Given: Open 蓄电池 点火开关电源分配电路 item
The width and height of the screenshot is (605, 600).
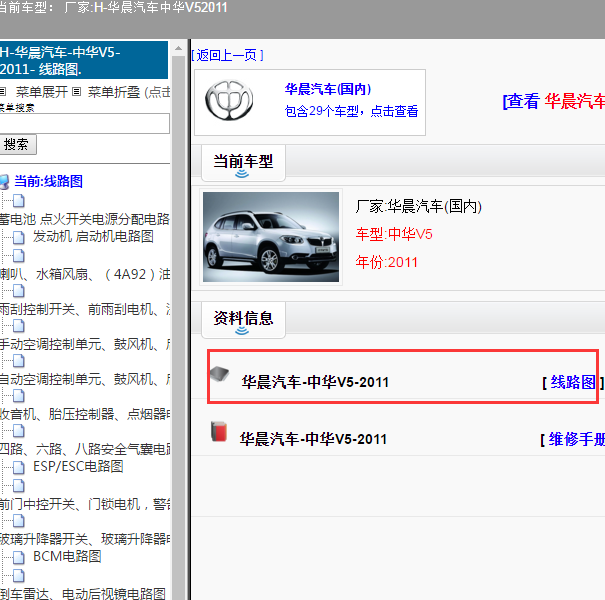Looking at the screenshot, I should point(84,219).
